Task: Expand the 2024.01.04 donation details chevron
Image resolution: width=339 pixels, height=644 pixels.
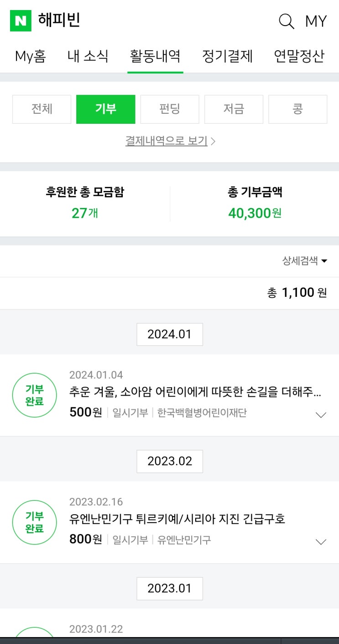Action: click(x=321, y=415)
